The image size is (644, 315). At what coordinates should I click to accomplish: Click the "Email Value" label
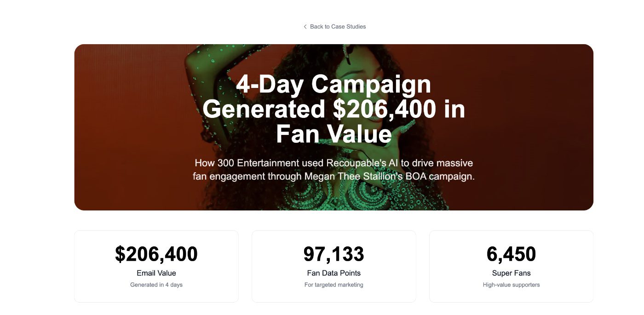pos(156,273)
